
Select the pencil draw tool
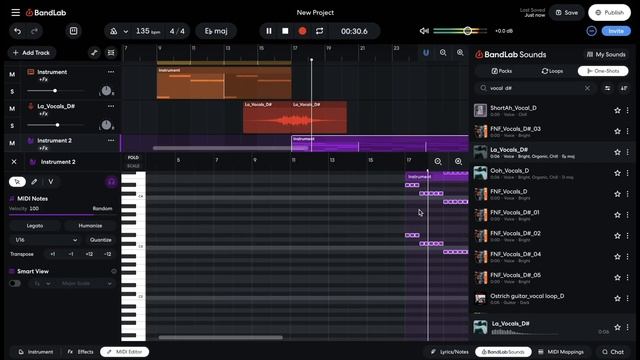(x=34, y=182)
